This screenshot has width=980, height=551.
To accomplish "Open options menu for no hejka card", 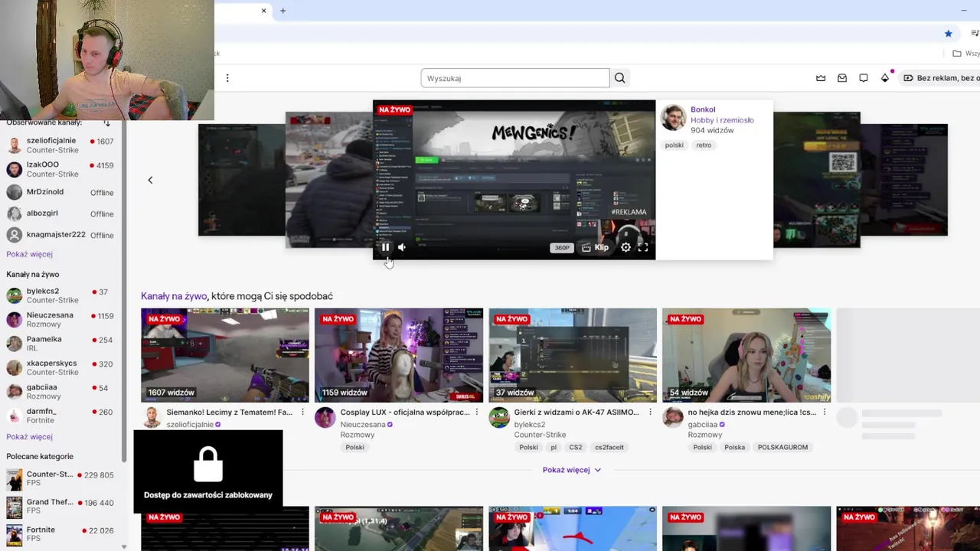I will (824, 412).
